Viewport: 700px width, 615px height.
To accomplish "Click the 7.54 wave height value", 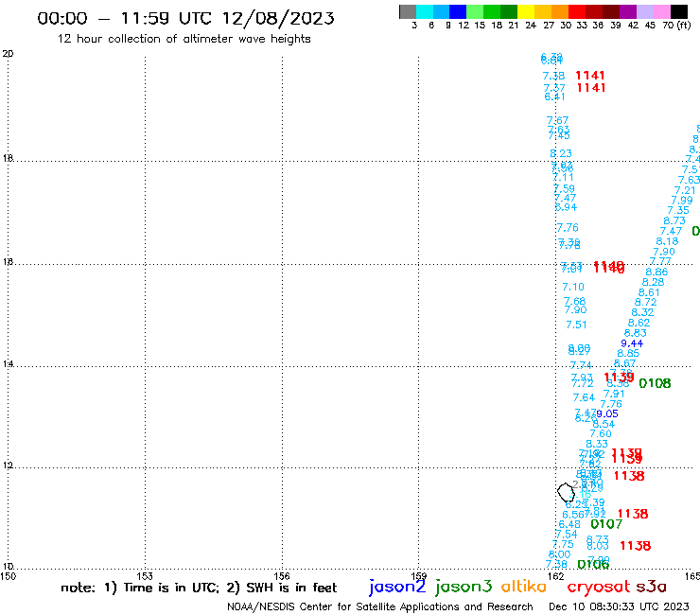I will click(x=567, y=535).
